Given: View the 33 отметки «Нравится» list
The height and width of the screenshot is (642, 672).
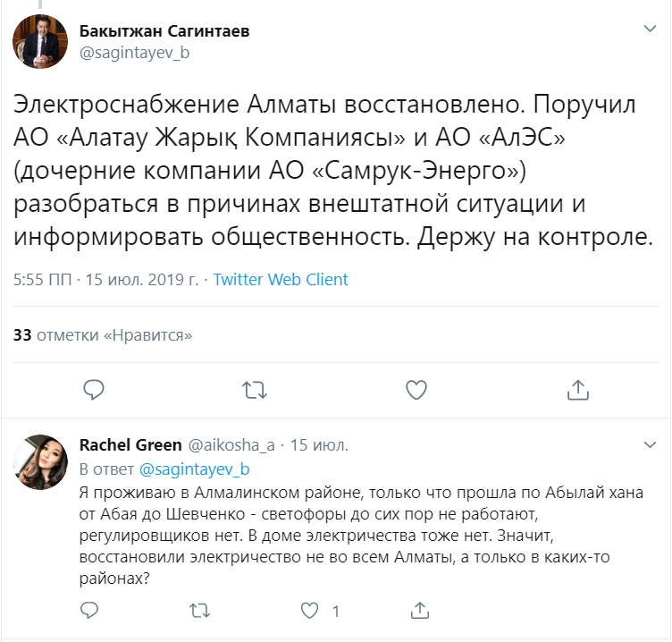Looking at the screenshot, I should coord(104,335).
